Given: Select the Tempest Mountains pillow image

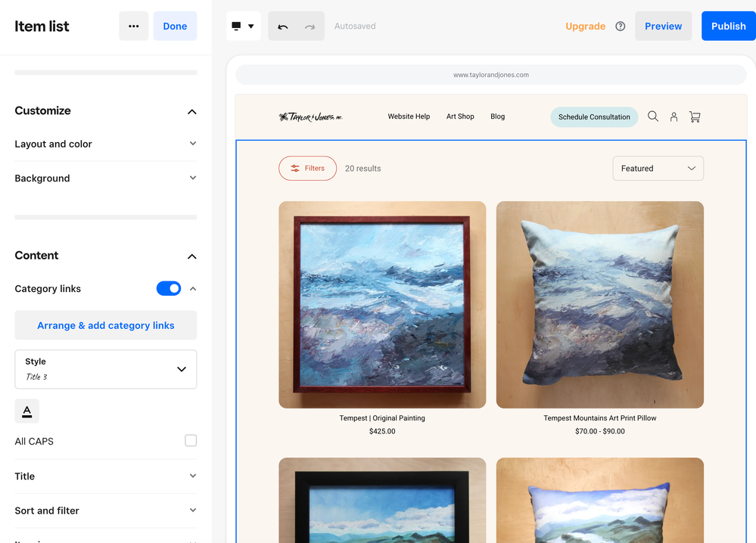Looking at the screenshot, I should pos(600,305).
